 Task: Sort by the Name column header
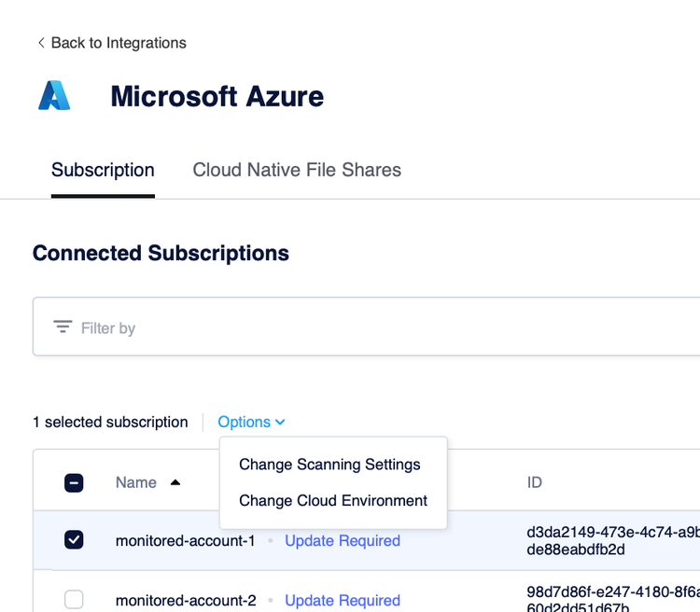click(x=136, y=482)
